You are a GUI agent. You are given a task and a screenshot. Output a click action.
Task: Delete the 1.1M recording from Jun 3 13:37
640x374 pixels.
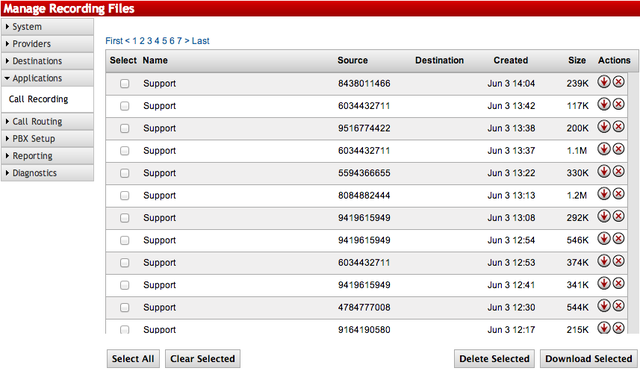point(619,149)
